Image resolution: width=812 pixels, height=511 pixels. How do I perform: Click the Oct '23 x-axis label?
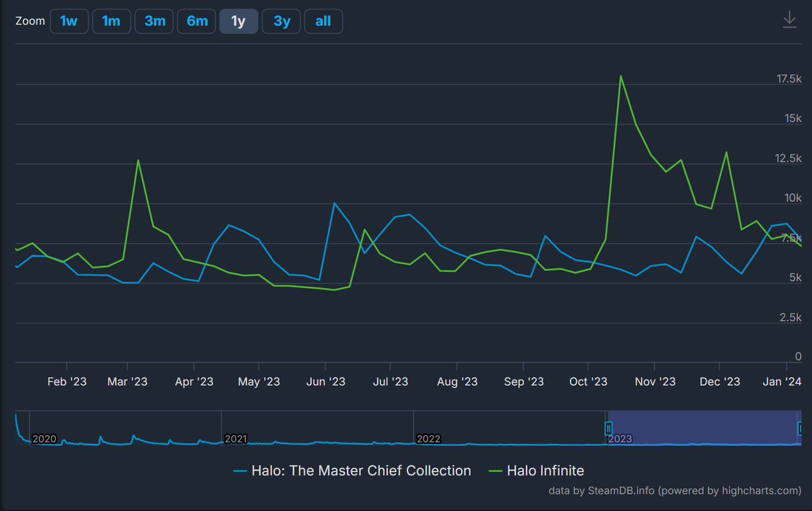click(x=588, y=381)
